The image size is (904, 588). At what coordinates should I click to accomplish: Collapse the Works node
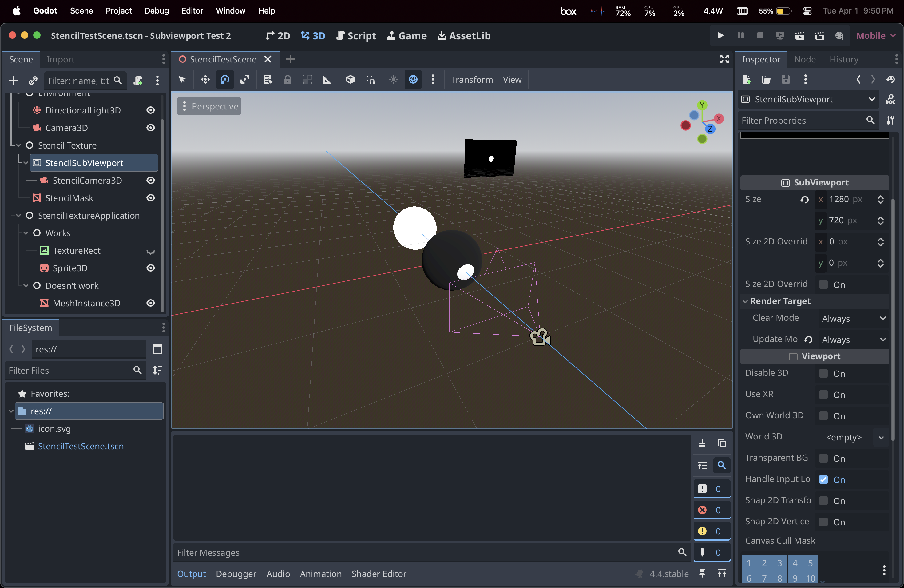click(26, 233)
